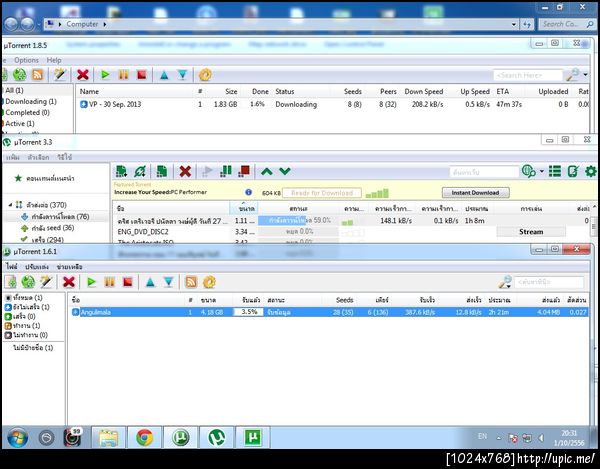600x469 pixels.
Task: Select seeding (36) item in uTorrent 3.3 sidebar
Action: click(x=53, y=228)
